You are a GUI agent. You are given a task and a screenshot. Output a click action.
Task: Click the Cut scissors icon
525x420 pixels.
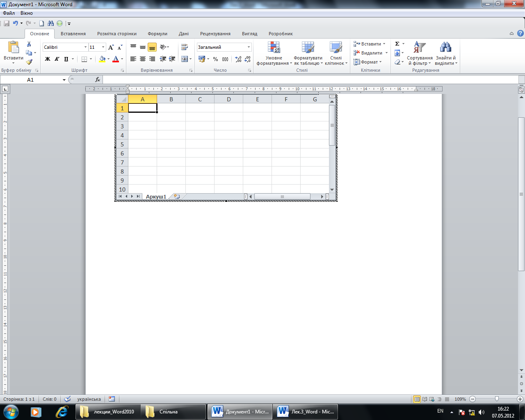click(x=29, y=44)
